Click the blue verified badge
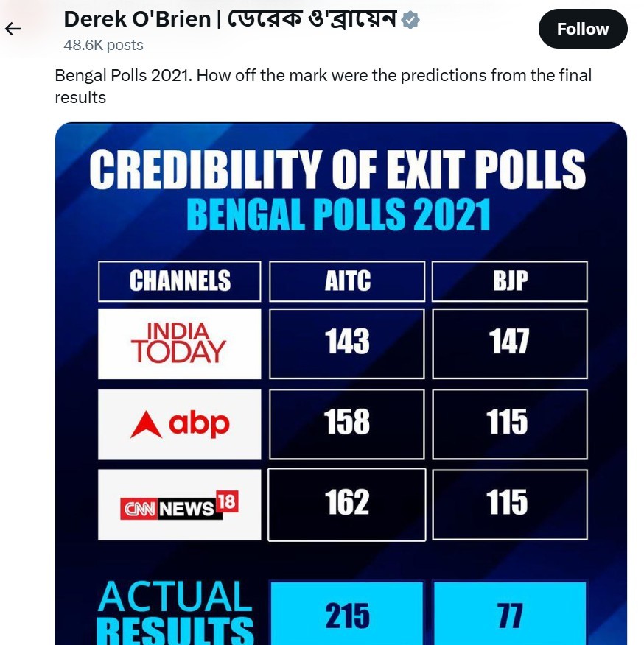The width and height of the screenshot is (644, 645). click(411, 21)
